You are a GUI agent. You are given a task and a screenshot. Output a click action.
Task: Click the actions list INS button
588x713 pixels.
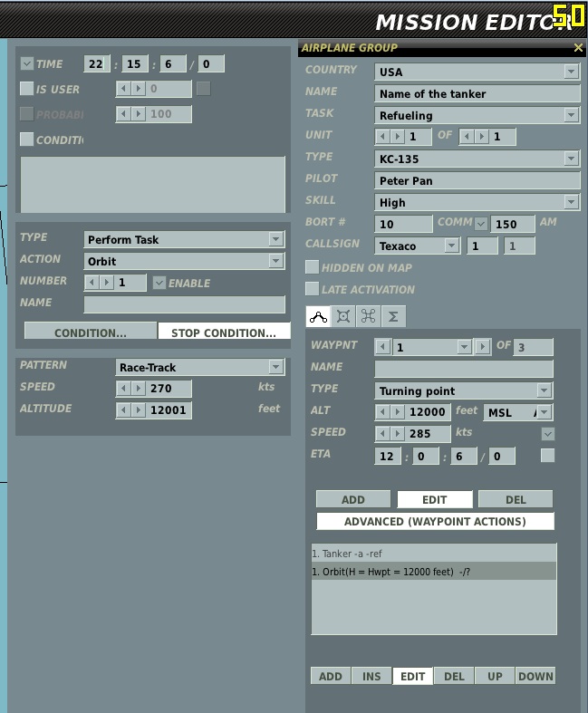(371, 676)
